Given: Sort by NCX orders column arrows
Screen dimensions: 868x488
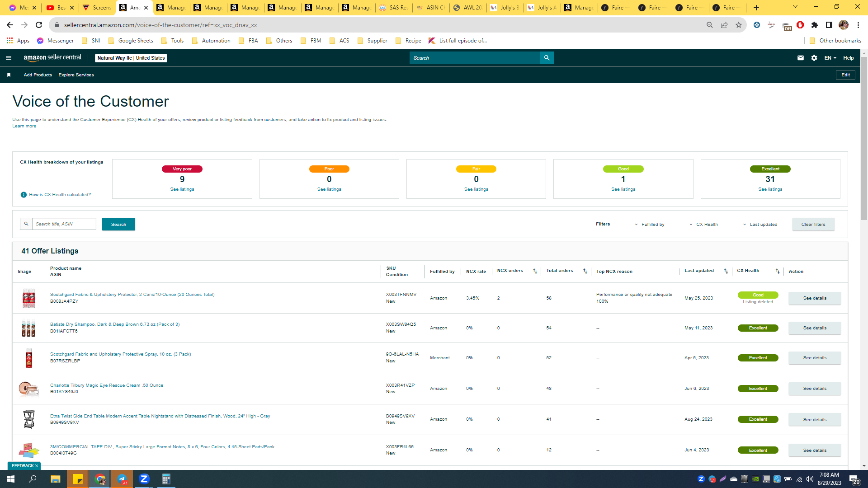Looking at the screenshot, I should pos(535,271).
